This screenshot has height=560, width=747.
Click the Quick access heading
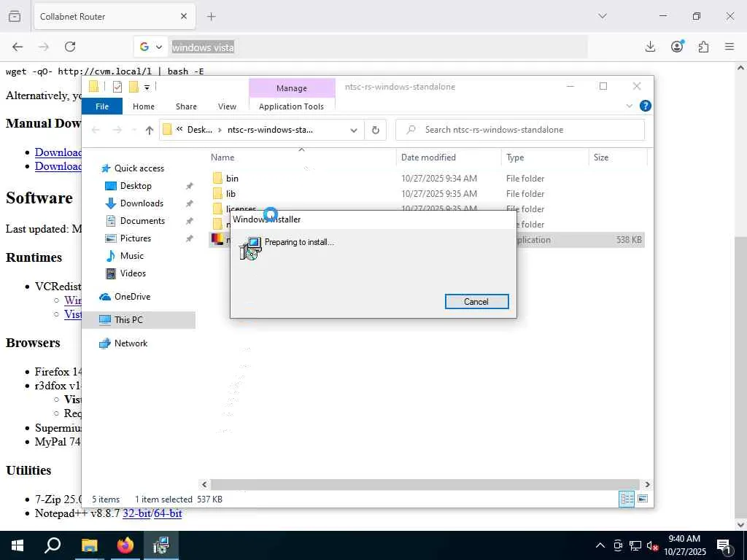pos(139,168)
